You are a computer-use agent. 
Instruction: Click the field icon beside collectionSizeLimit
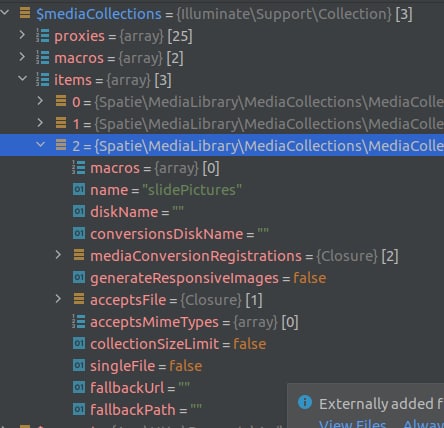[79, 343]
